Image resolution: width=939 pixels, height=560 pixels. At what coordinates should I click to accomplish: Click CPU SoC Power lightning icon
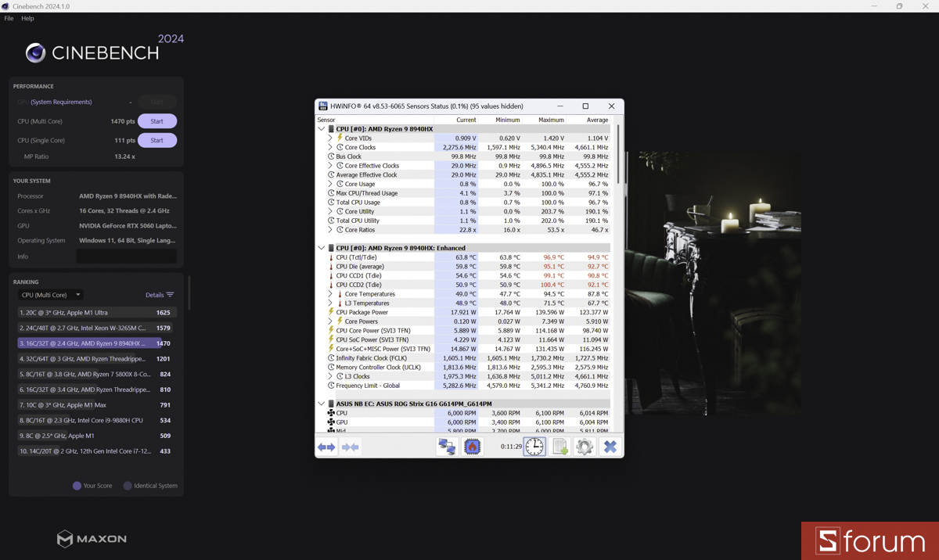[x=331, y=339]
